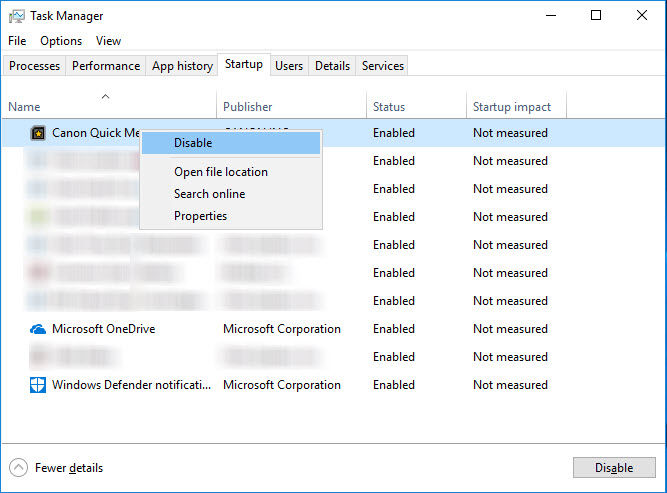Switch to the Processes tab
Viewport: 667px width, 493px height.
(x=35, y=66)
